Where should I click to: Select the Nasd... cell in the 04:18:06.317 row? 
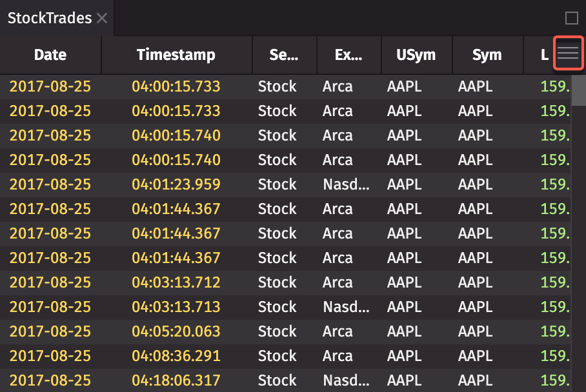347,380
